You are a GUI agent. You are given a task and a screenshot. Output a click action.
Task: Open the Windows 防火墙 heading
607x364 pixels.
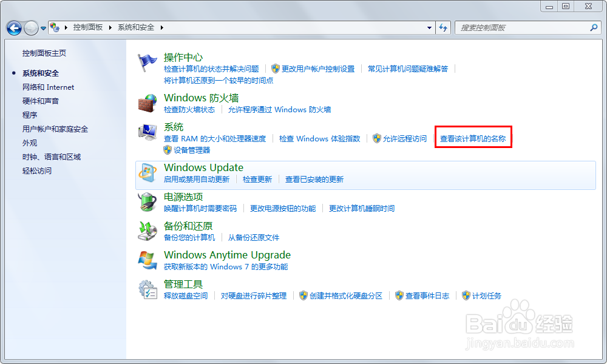[x=202, y=98]
